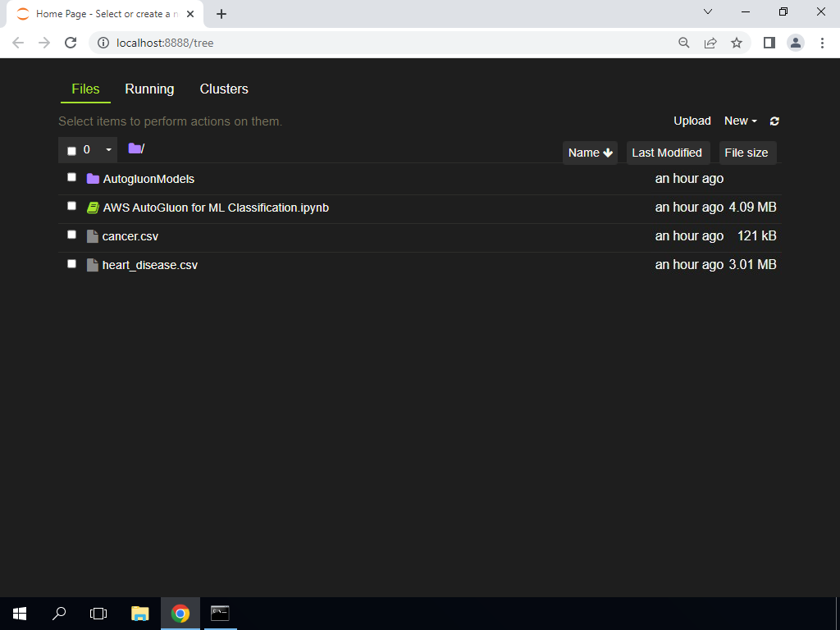
Task: Select the cancer.csv checkbox
Action: coord(72,235)
